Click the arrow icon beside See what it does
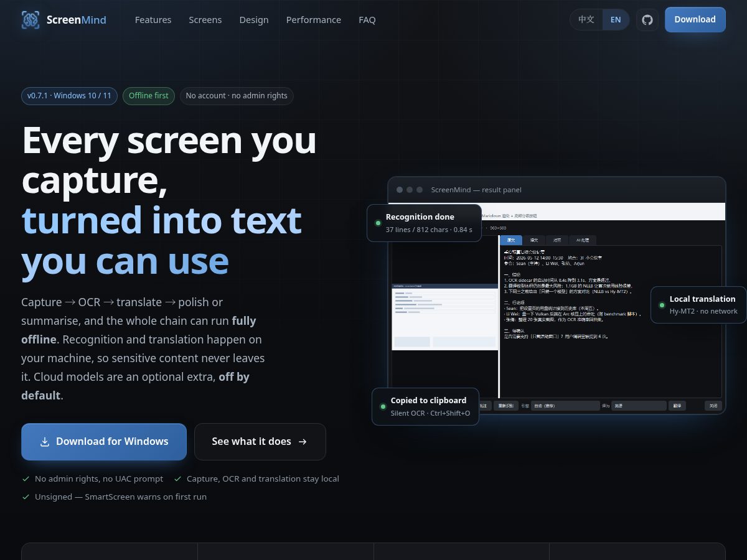747x560 pixels. pyautogui.click(x=303, y=442)
